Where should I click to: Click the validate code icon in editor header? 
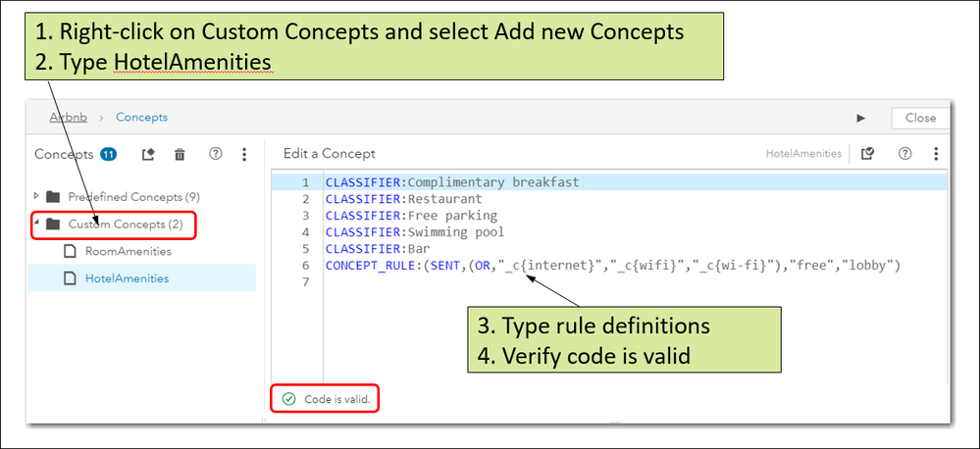867,154
